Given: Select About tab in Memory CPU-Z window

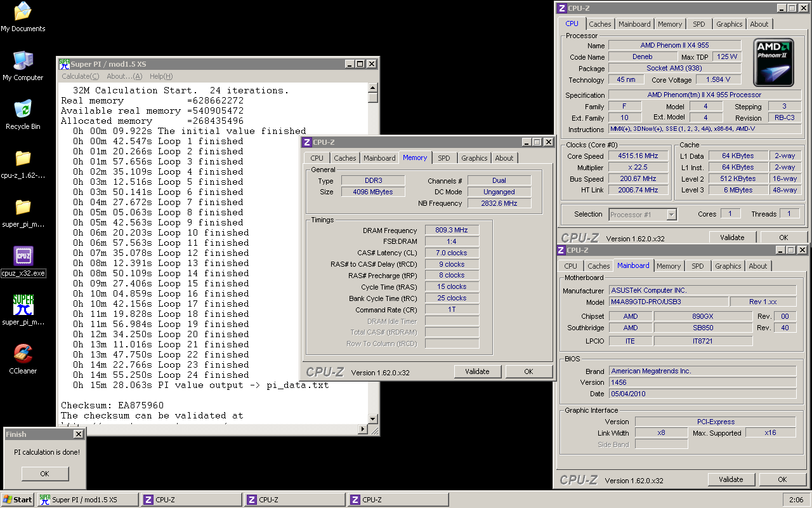Looking at the screenshot, I should point(504,158).
